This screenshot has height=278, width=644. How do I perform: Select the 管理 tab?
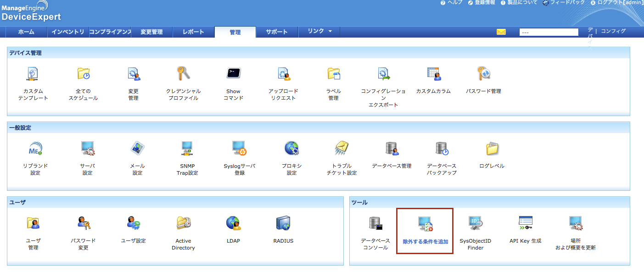(x=235, y=32)
